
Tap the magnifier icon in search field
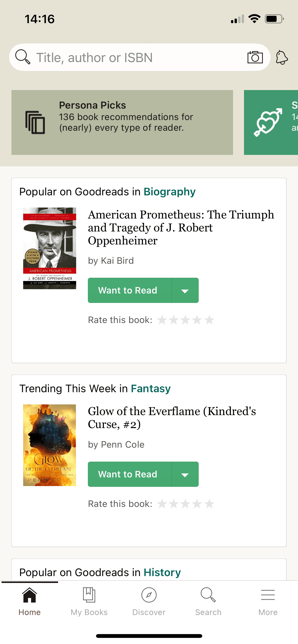[23, 57]
